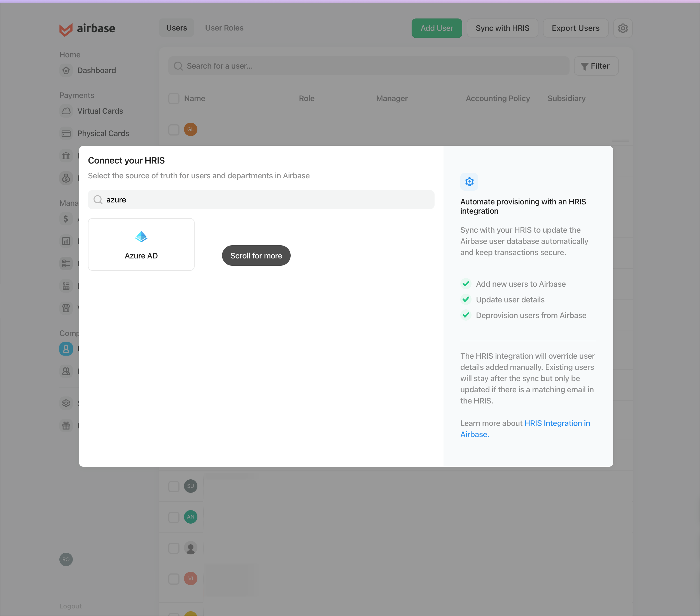Click the Airbase logo icon
Viewport: 700px width, 616px height.
(66, 28)
